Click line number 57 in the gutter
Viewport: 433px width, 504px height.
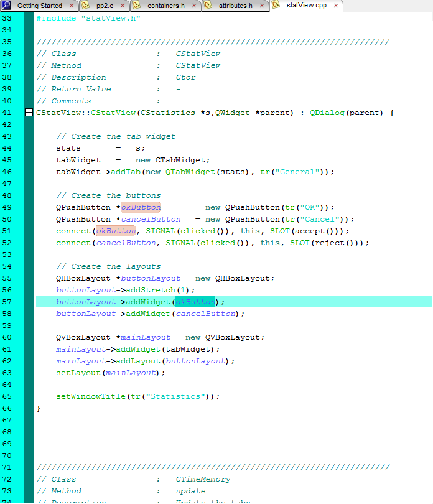point(7,302)
